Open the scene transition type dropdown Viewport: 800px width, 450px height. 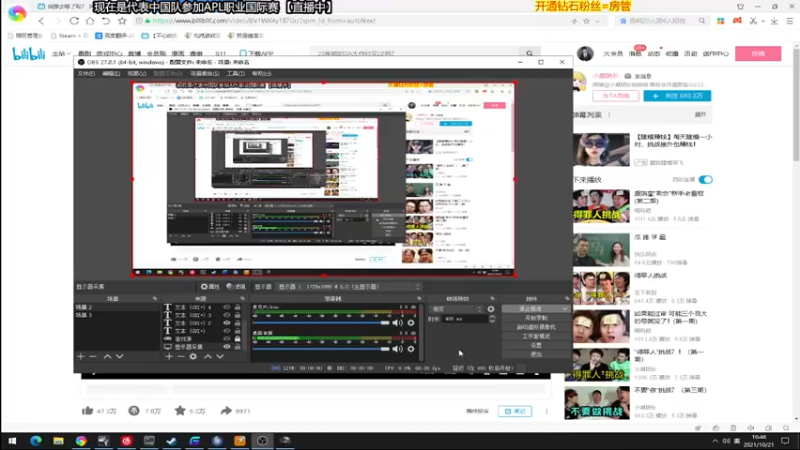point(456,309)
